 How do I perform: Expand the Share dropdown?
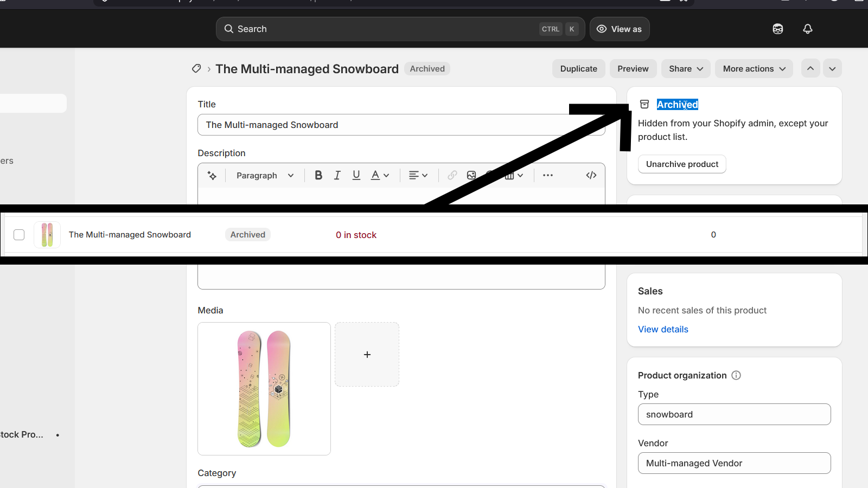686,69
